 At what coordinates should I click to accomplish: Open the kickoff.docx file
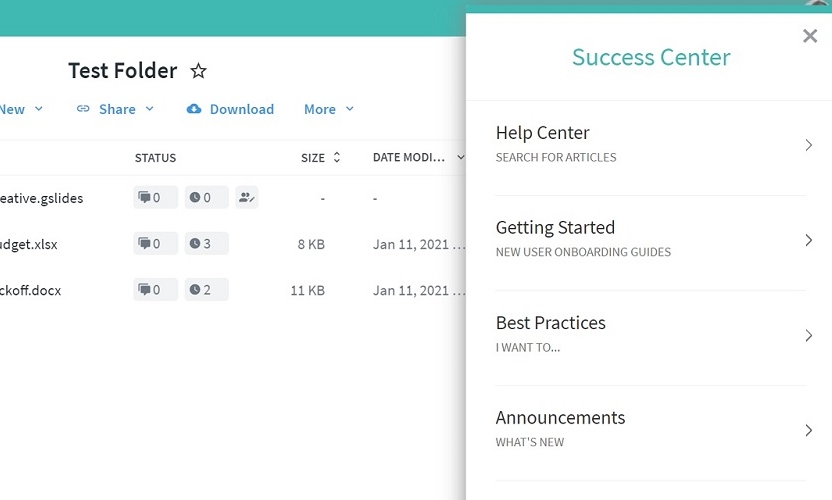coord(30,291)
